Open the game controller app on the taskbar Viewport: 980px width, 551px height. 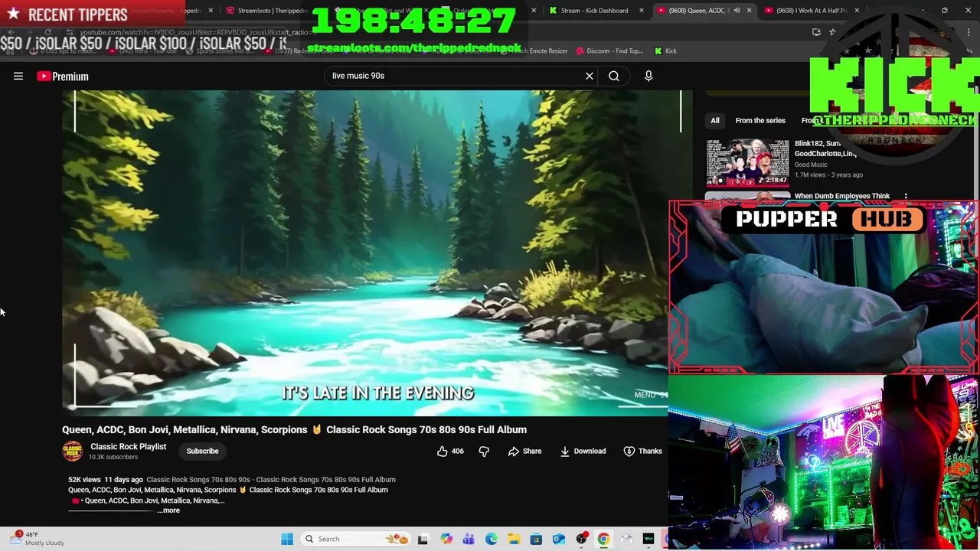pos(626,539)
